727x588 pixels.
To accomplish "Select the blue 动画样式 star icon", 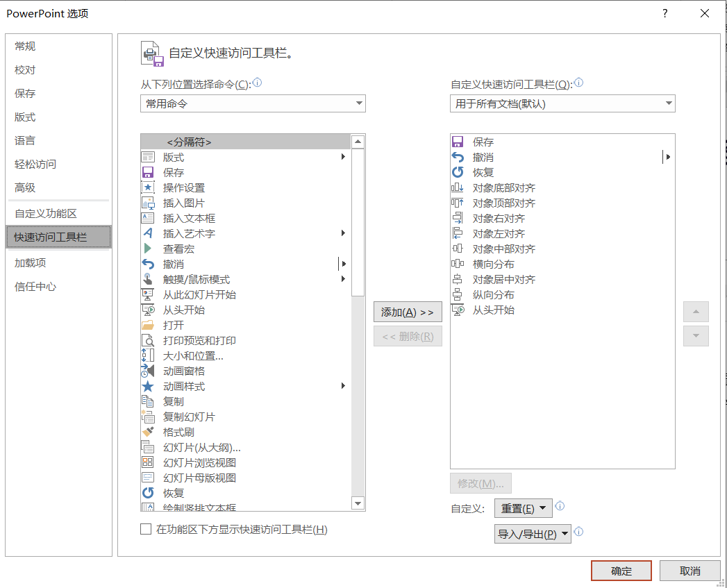I will (x=148, y=386).
